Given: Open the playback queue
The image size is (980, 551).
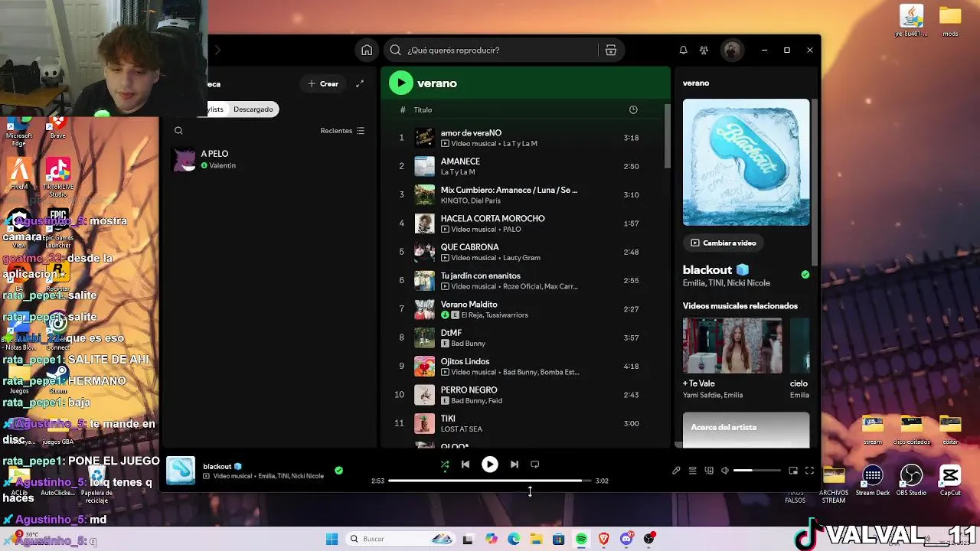Looking at the screenshot, I should pos(692,471).
